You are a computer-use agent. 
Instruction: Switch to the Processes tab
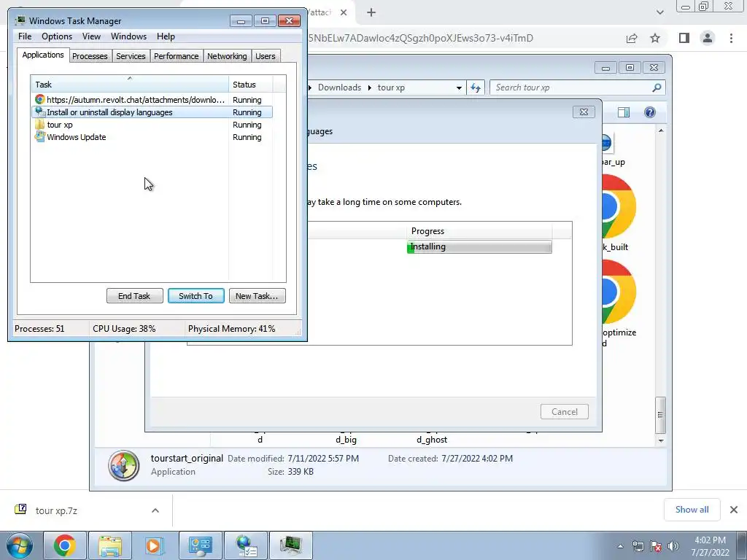pos(90,56)
